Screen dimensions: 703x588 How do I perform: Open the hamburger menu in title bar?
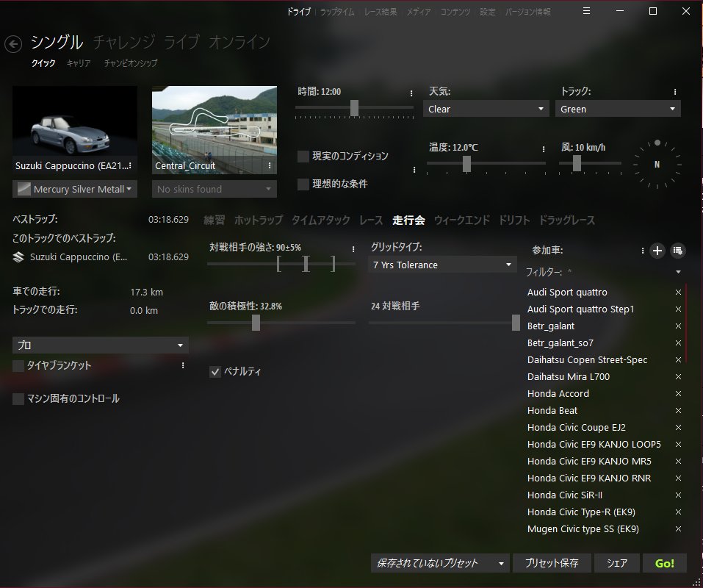586,11
